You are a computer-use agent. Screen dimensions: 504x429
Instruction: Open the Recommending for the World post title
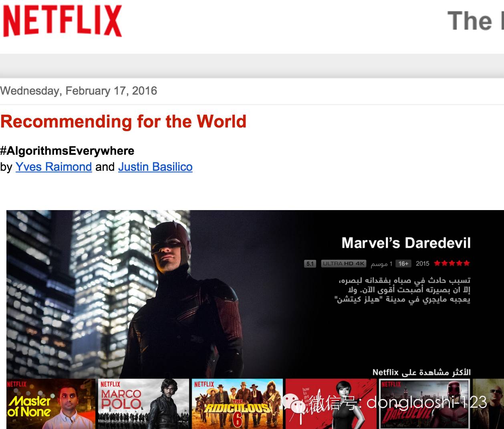123,121
